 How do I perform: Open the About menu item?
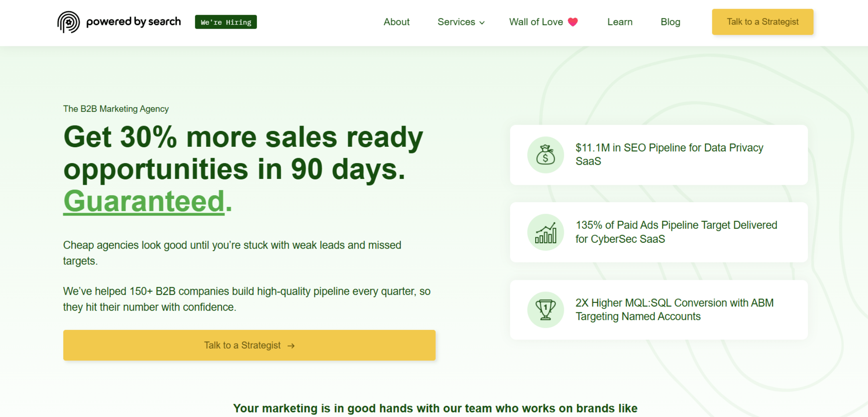tap(397, 22)
